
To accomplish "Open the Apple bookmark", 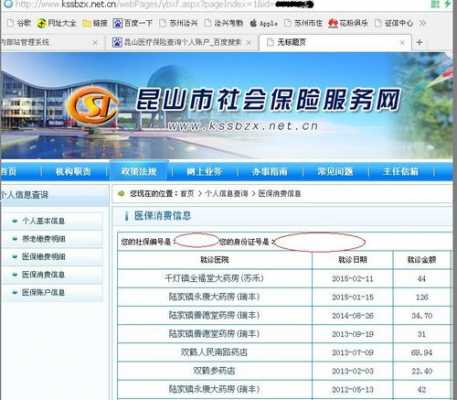I will [x=264, y=23].
